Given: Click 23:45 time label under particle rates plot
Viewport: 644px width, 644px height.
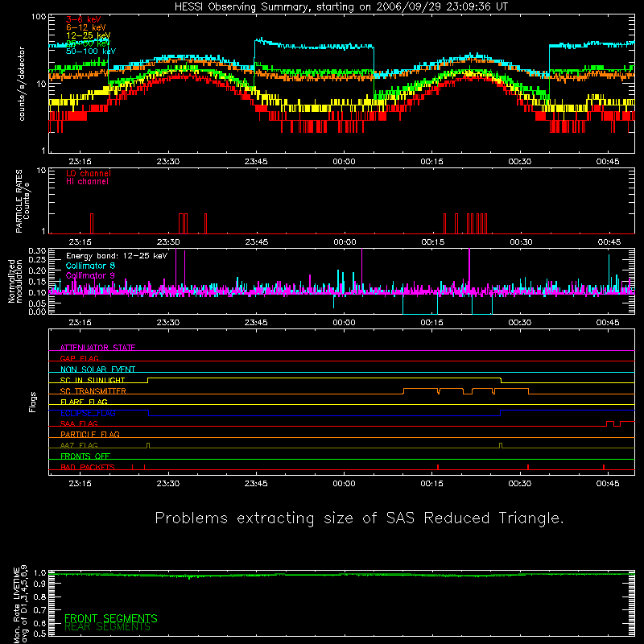Looking at the screenshot, I should 257,242.
